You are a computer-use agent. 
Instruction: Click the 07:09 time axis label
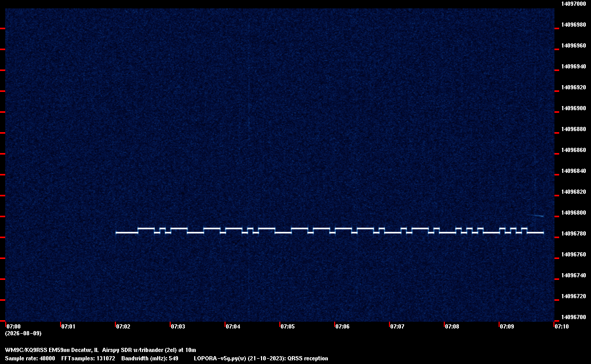(507, 326)
